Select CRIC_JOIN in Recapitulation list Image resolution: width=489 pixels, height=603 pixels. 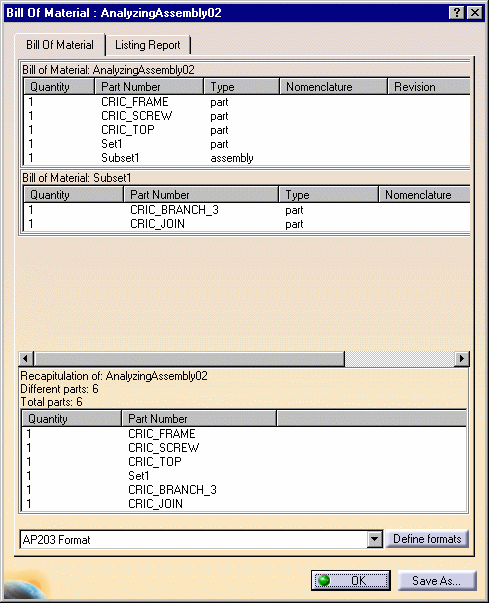(155, 504)
